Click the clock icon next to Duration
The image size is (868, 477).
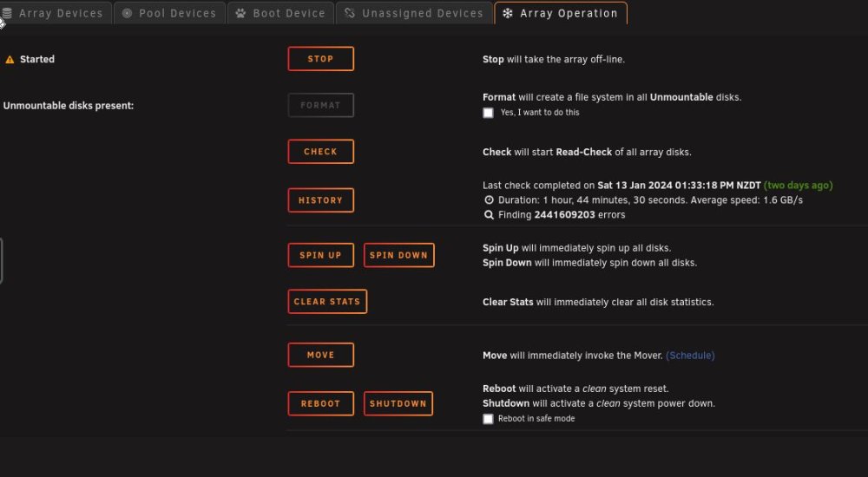(489, 199)
